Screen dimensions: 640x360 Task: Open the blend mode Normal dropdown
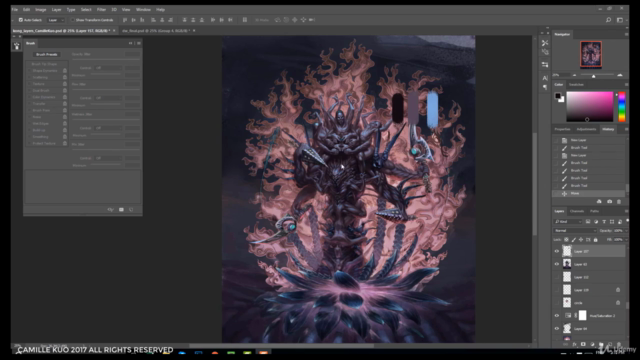[576, 231]
